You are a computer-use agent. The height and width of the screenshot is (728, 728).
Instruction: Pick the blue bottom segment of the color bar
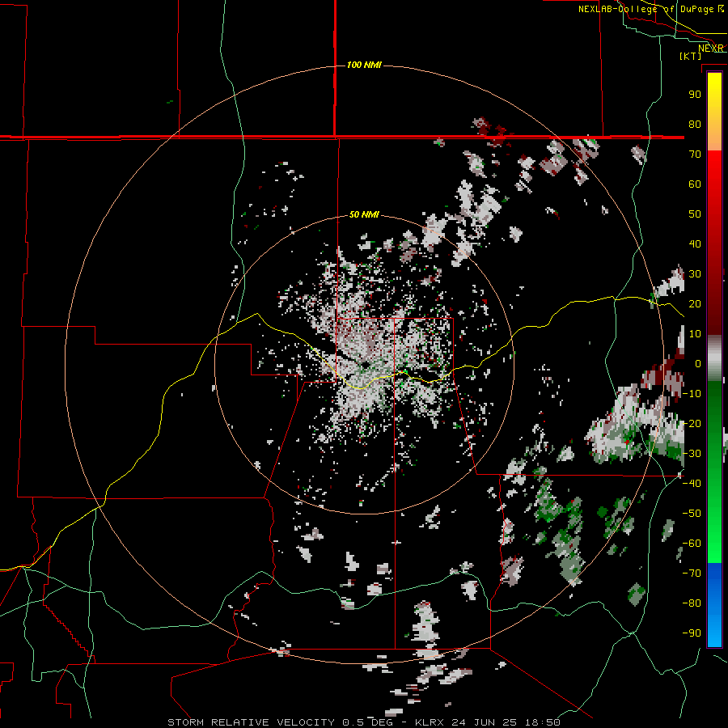coord(714,604)
